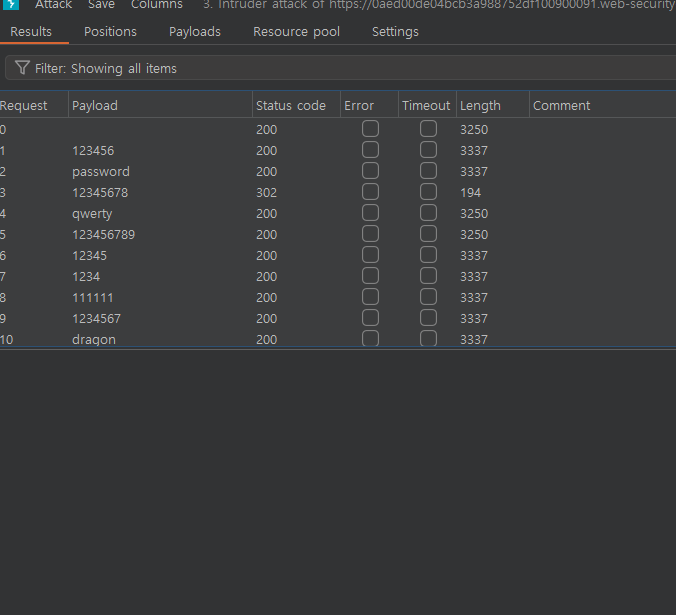Open the Settings tab
The width and height of the screenshot is (676, 615).
click(x=395, y=32)
